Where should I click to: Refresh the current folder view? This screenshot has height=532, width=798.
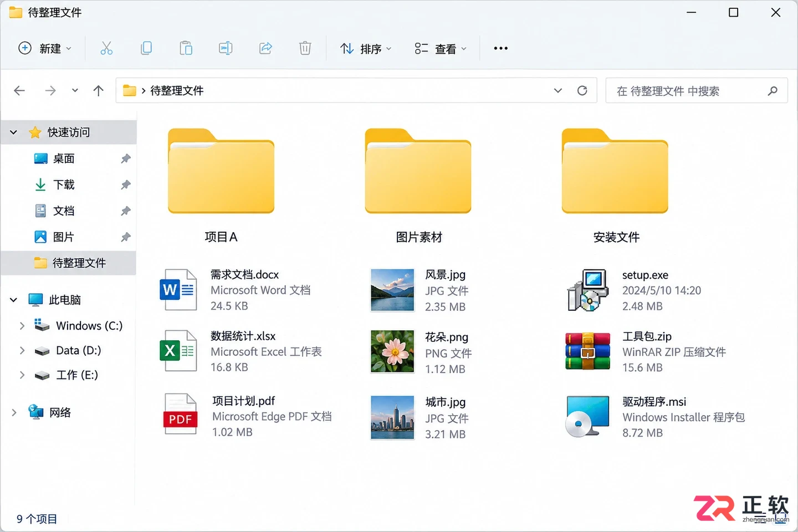click(x=582, y=90)
